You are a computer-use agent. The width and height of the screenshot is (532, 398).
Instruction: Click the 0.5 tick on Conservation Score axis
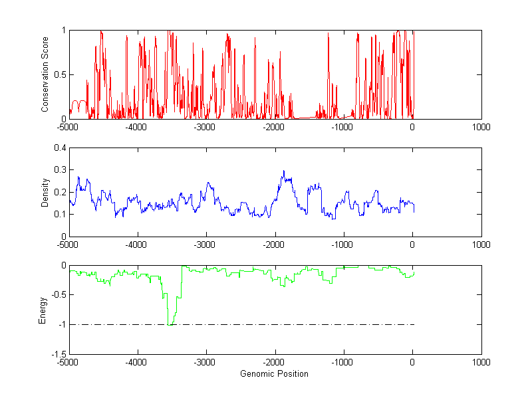click(x=59, y=75)
